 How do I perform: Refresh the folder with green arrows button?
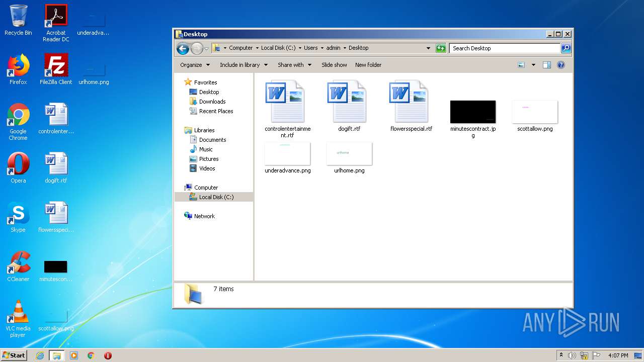[441, 48]
